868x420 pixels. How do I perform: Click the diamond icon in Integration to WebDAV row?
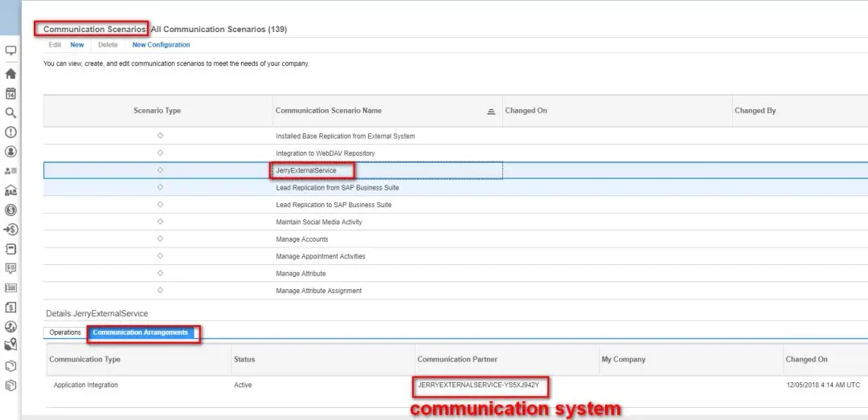click(160, 153)
